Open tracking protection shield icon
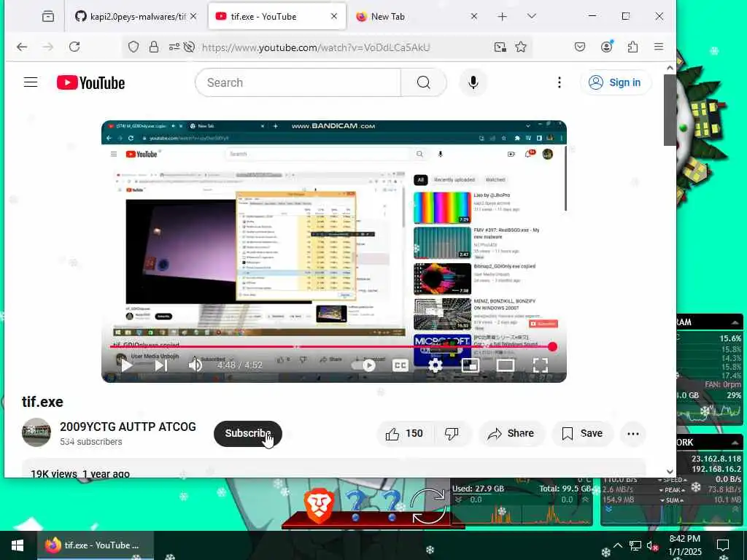Screen dimensions: 747x560 point(133,47)
